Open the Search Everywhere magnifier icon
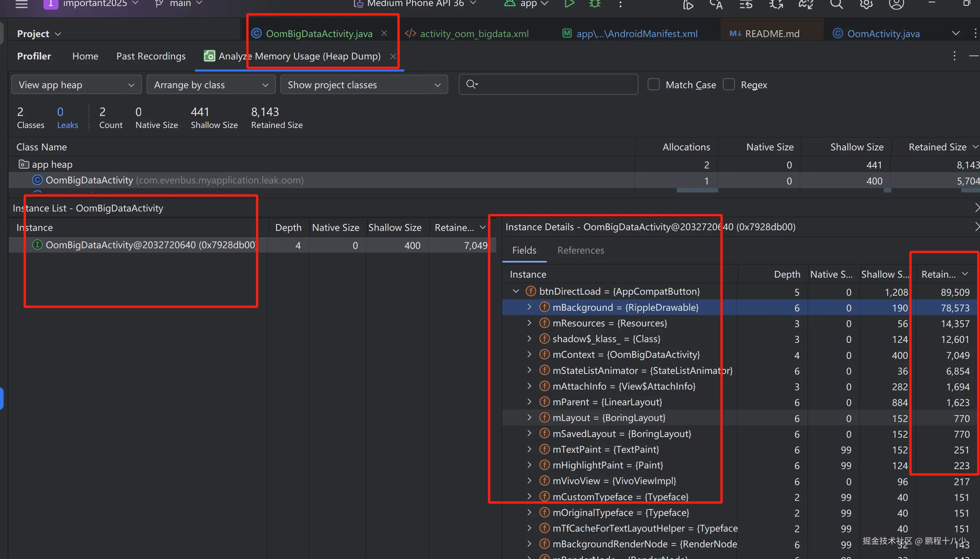 click(x=836, y=4)
